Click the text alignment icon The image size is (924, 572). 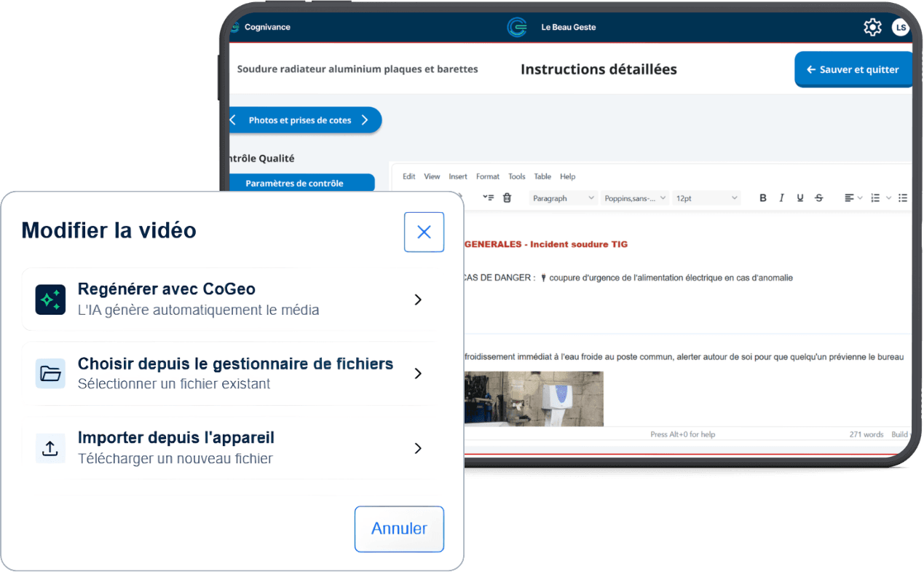[x=849, y=198]
